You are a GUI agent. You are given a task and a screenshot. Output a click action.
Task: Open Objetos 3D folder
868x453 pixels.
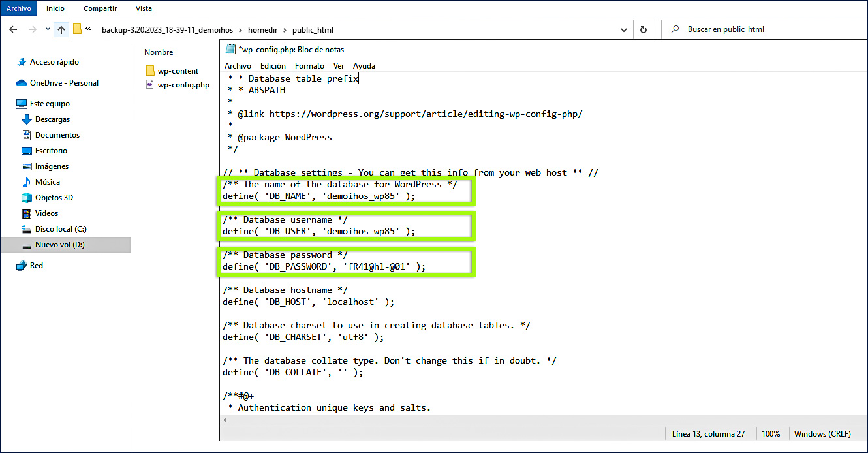click(x=54, y=198)
